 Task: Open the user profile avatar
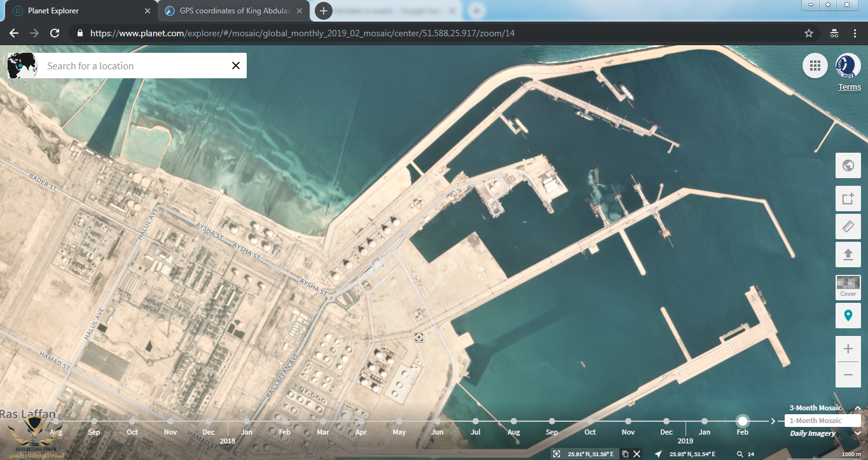tap(848, 66)
